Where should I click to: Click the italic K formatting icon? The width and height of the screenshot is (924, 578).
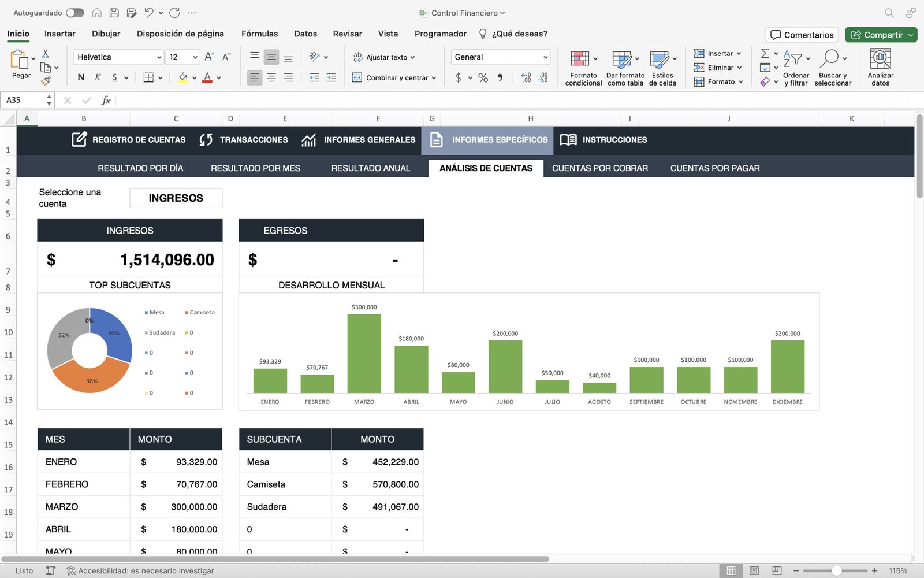[98, 77]
